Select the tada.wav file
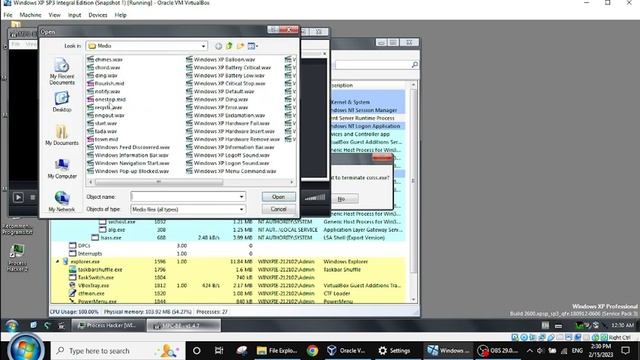 pos(102,131)
